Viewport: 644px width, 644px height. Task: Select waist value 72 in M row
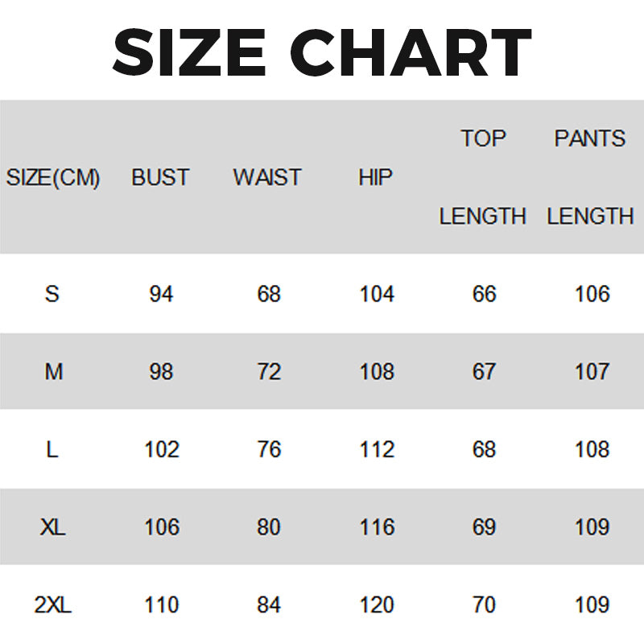point(269,372)
